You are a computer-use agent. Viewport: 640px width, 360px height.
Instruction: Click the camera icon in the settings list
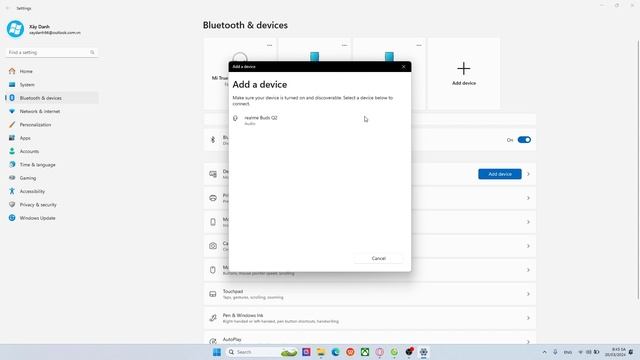point(213,246)
